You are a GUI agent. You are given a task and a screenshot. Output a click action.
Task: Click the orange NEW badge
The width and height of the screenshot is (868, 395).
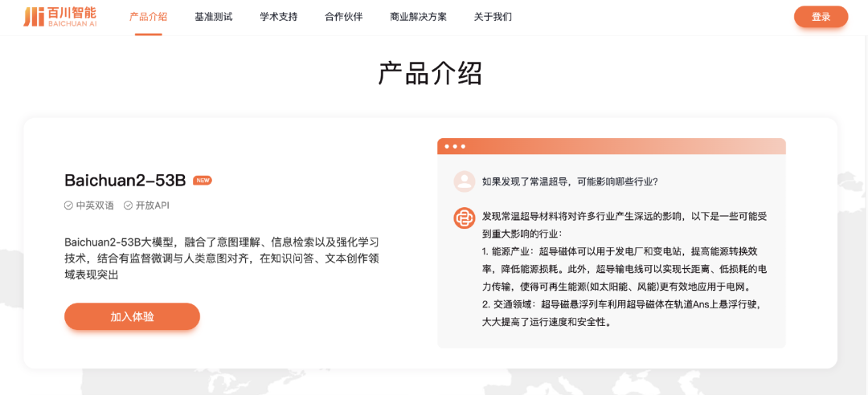pyautogui.click(x=203, y=181)
